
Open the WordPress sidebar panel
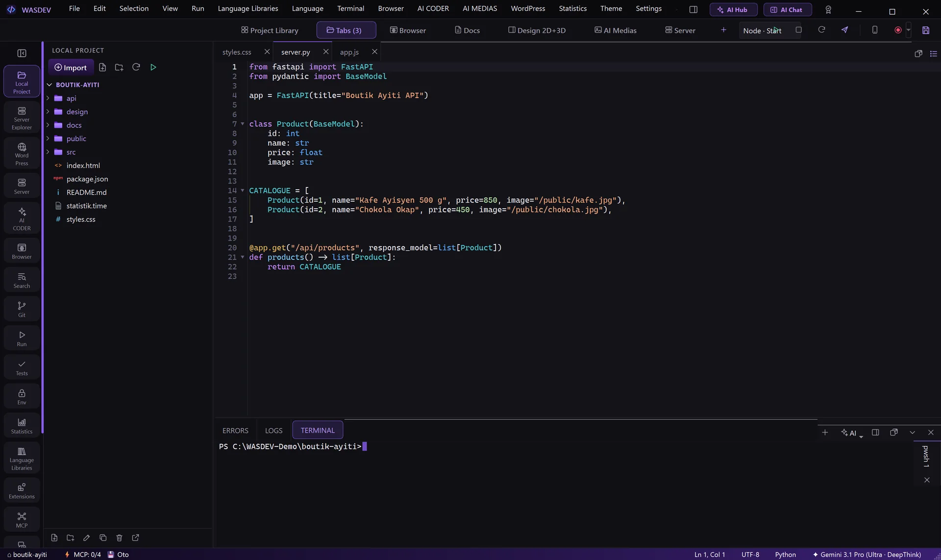coord(22,154)
